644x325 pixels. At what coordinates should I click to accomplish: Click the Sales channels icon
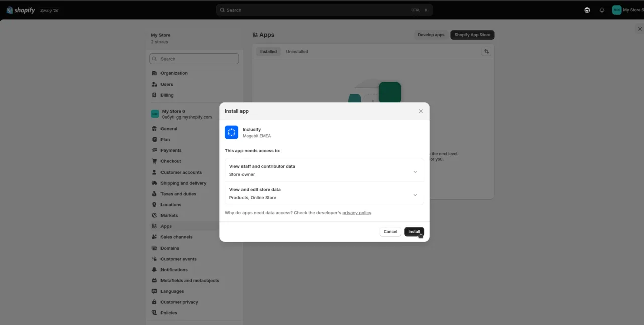click(155, 237)
